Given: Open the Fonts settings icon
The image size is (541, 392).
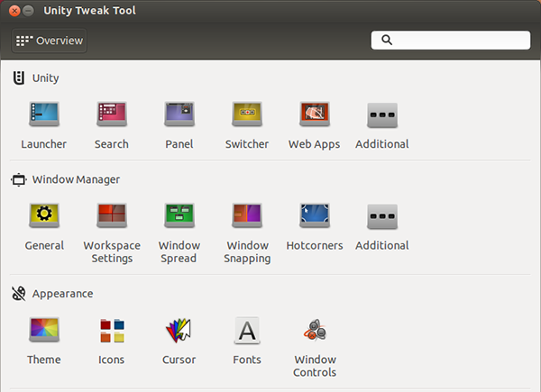Looking at the screenshot, I should click(x=247, y=331).
